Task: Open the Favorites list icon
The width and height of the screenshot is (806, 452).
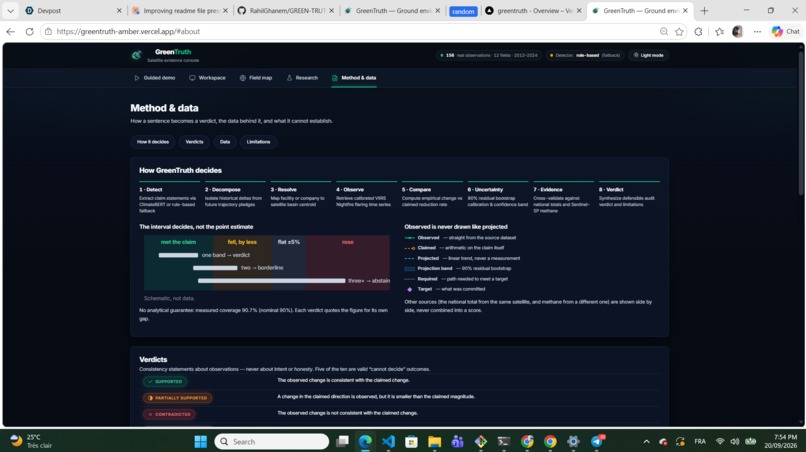Action: 719,31
